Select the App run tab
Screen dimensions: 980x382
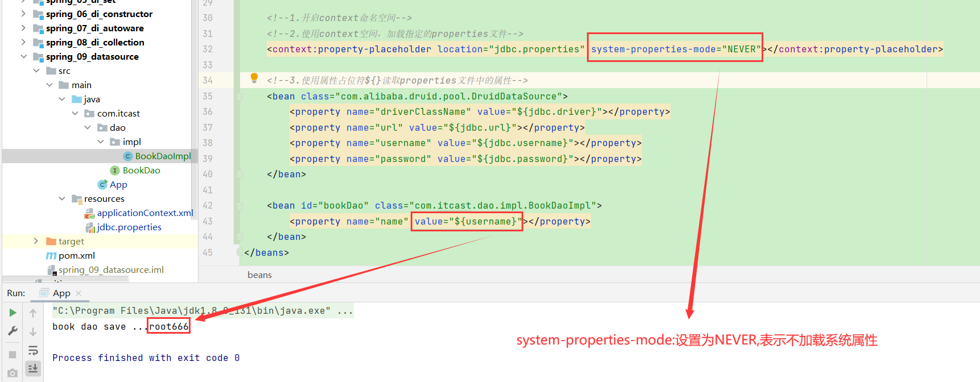pos(61,293)
